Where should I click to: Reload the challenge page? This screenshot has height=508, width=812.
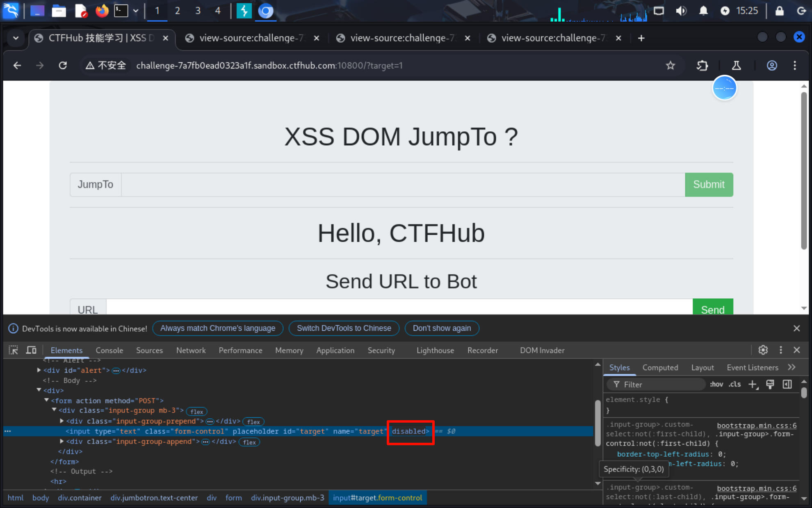(63, 66)
